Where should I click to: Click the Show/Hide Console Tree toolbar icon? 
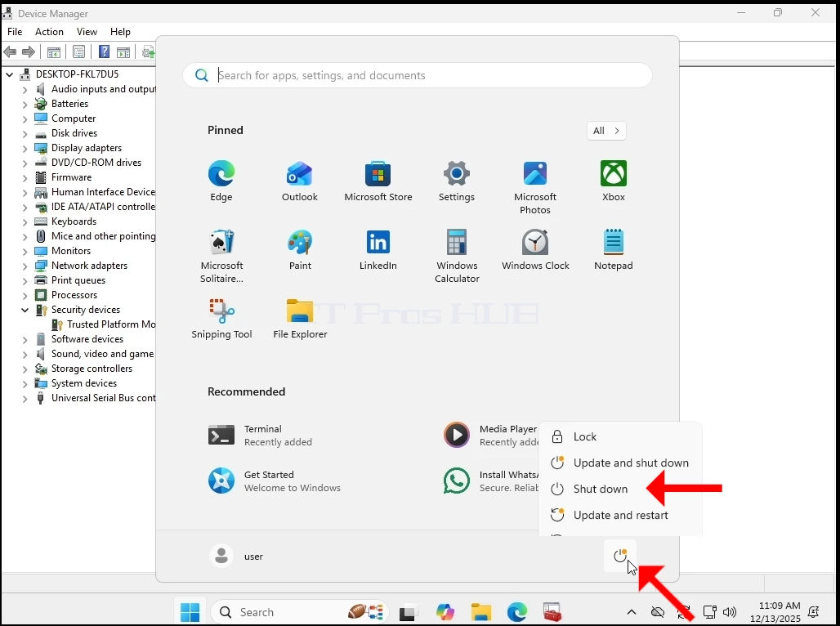click(x=54, y=52)
